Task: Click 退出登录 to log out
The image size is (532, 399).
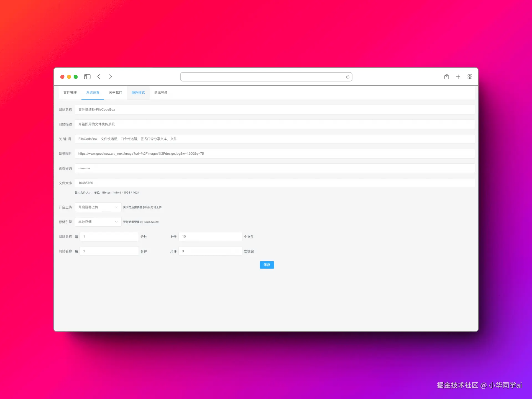Action: pyautogui.click(x=161, y=93)
